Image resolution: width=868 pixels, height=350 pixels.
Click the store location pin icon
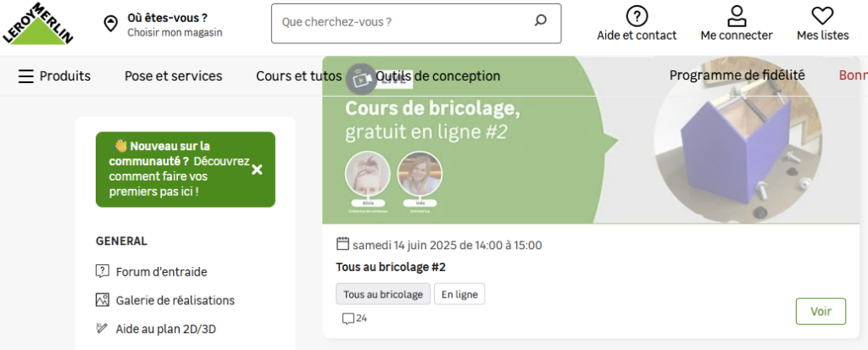[x=110, y=23]
